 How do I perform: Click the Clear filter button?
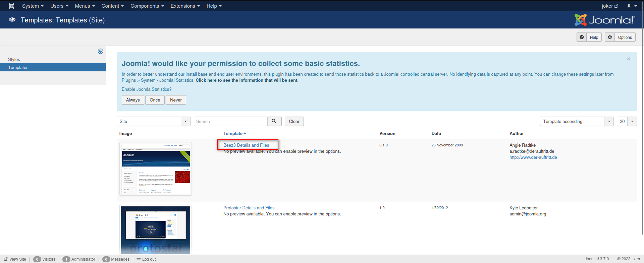[294, 121]
